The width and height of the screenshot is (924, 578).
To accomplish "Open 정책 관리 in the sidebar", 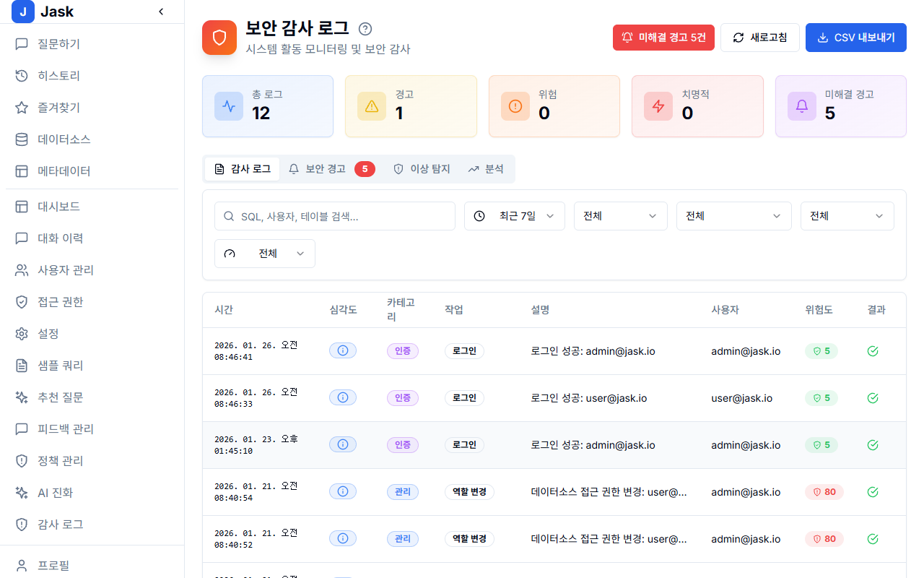I will click(x=92, y=461).
